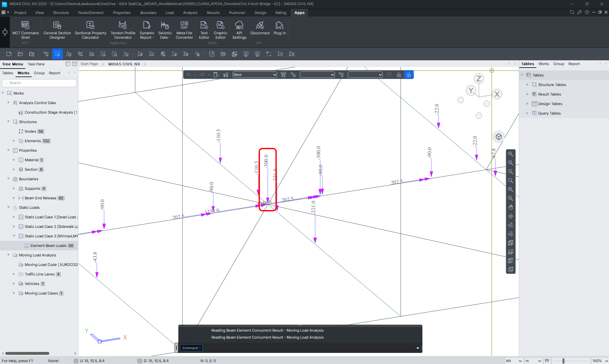Adjust the zoom slider in status bar
The image size is (609, 364).
[563, 361]
